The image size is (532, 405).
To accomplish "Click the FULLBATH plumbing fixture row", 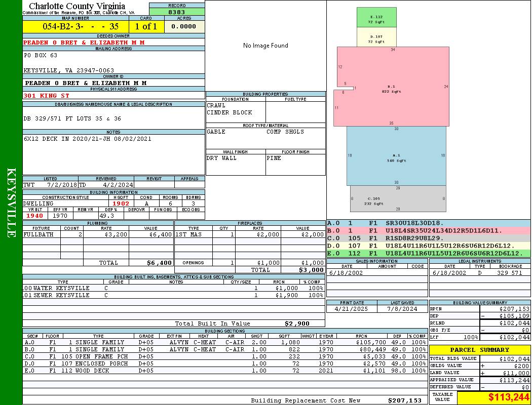I will [98, 234].
